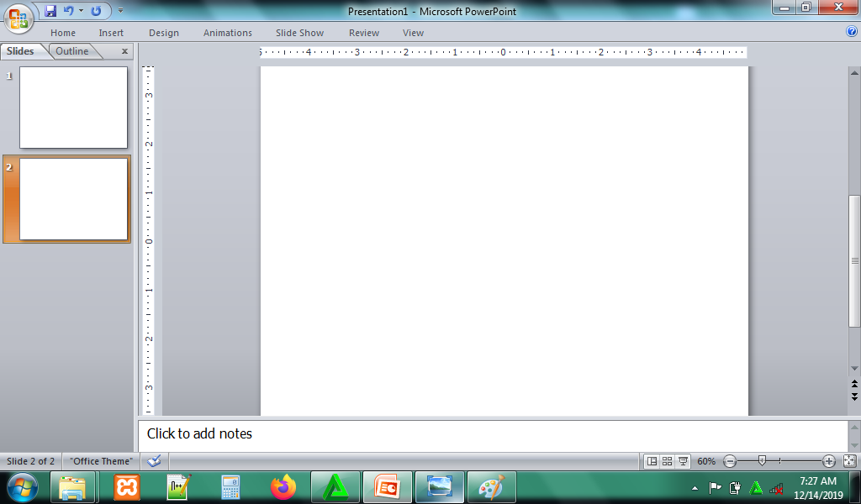Zoom in with the plus button
Image resolution: width=861 pixels, height=504 pixels.
coord(829,461)
